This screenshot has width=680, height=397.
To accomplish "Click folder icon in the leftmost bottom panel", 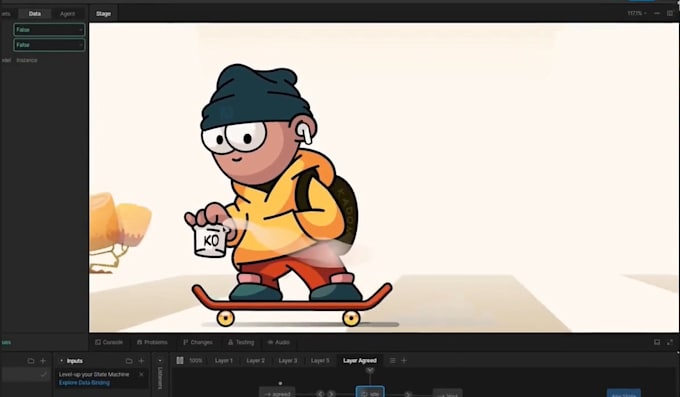I will (31, 361).
